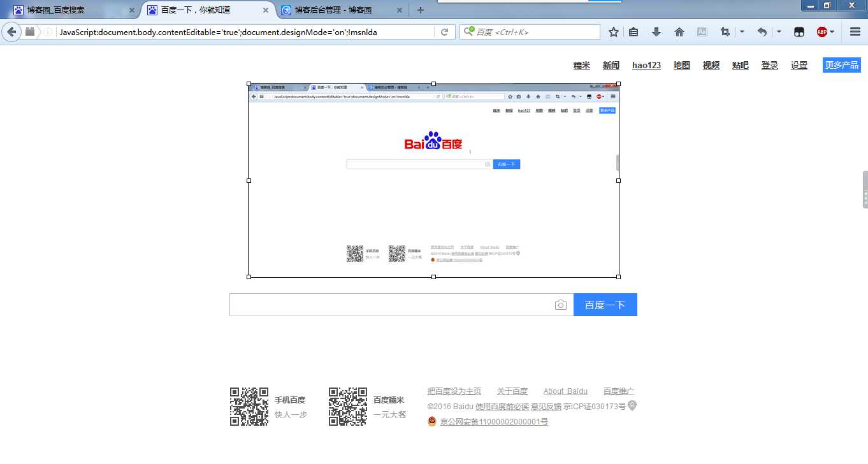868x464 pixels.
Task: Open the 地图 link
Action: coord(682,65)
